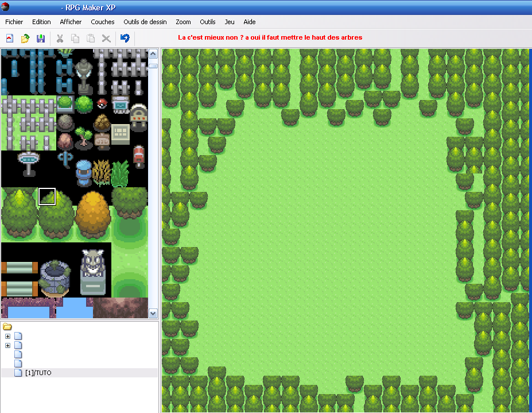Viewport: 532px width, 413px height.
Task: Select the street lamp tile
Action: coord(83,76)
